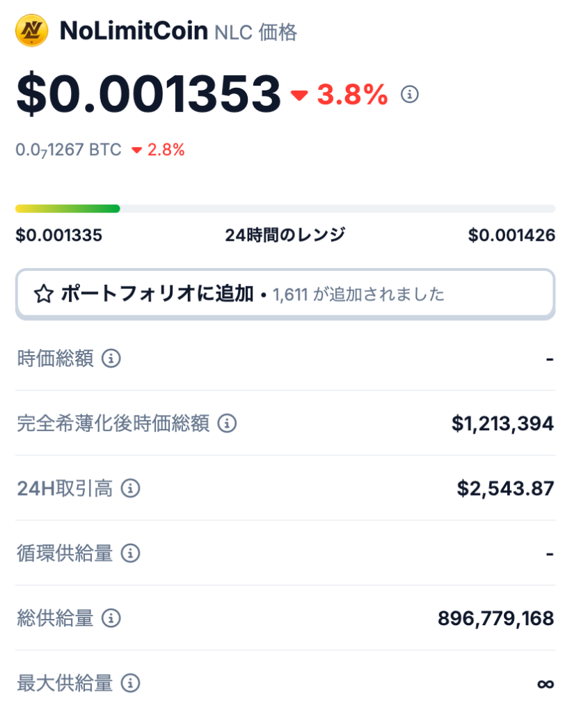The image size is (588, 713).
Task: Show info tooltip for 循環供給量
Action: click(130, 554)
